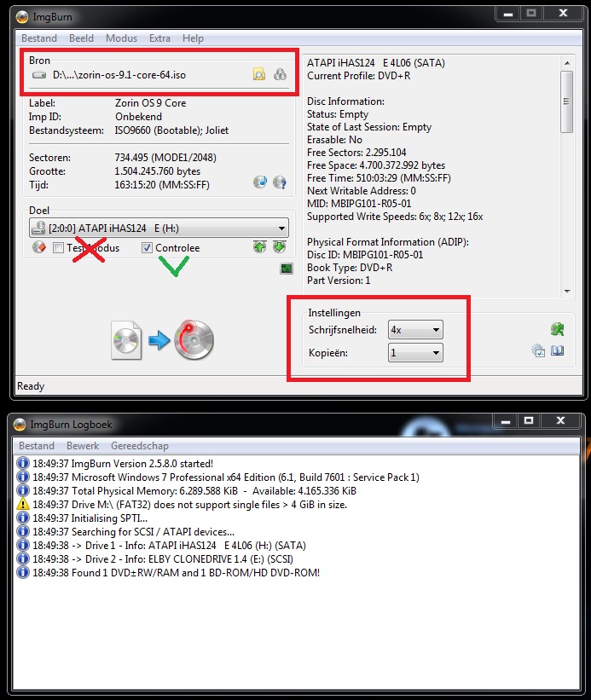This screenshot has height=700, width=591.
Task: Click the calendar-style icon with a checkmark
Action: pos(538,351)
